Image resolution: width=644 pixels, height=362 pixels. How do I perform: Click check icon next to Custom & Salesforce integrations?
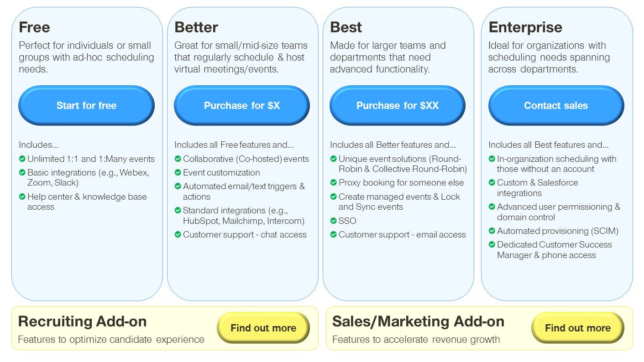coord(492,183)
